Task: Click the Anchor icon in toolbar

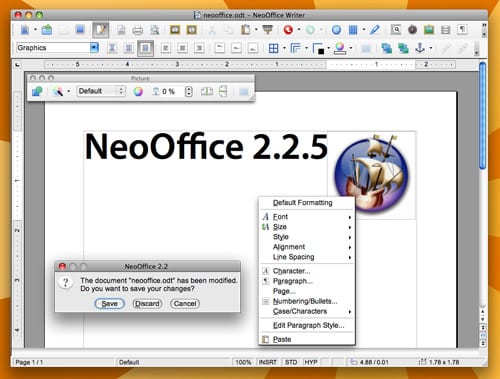Action: coord(420,48)
